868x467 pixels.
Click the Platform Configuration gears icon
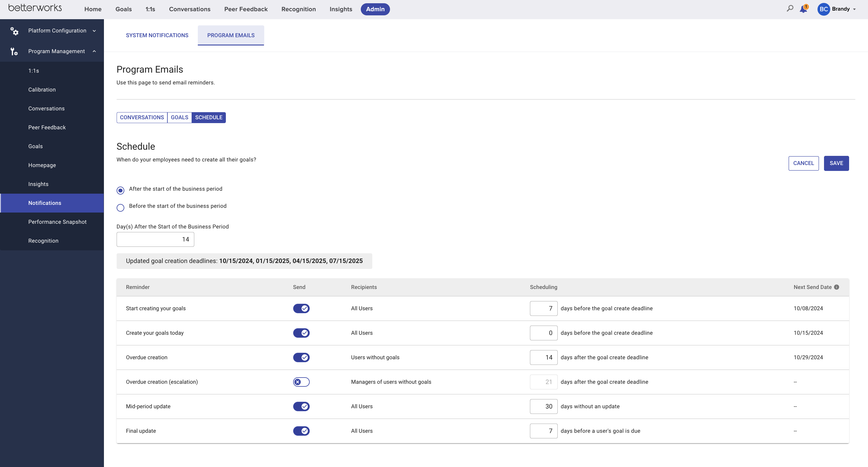coord(14,31)
